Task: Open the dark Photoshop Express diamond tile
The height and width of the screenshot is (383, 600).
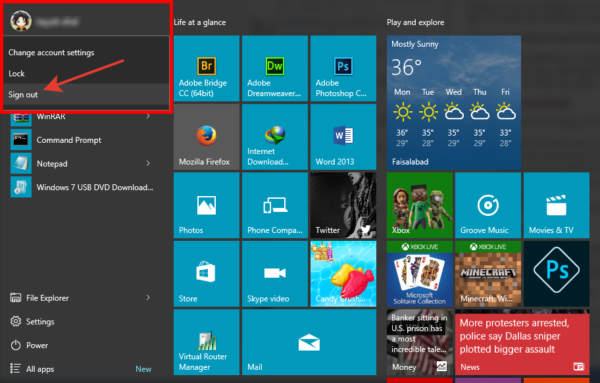Action: [x=556, y=274]
